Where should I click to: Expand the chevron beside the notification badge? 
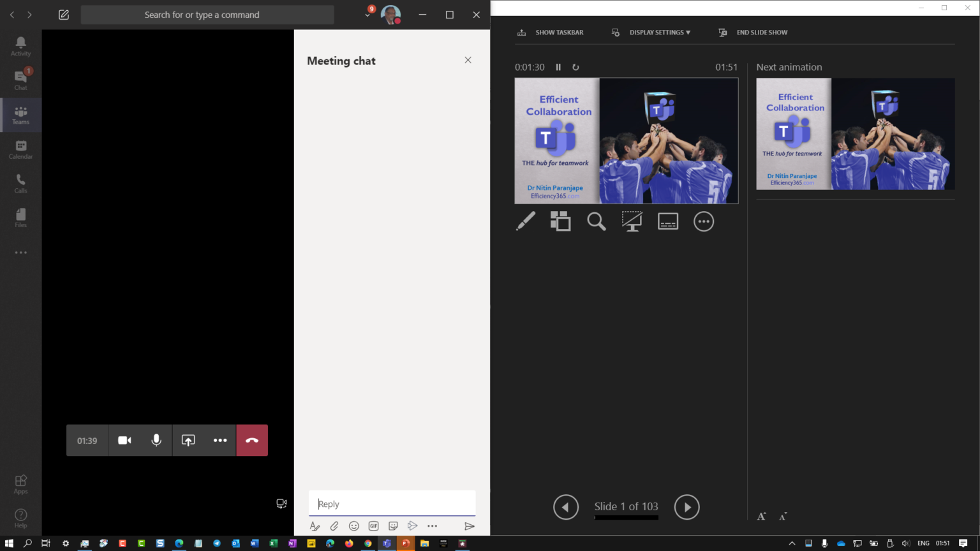367,14
